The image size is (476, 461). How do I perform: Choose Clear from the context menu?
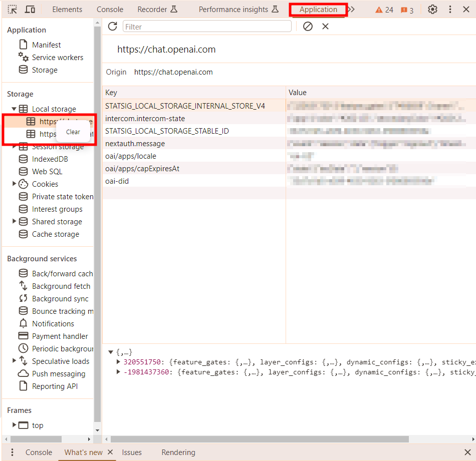click(73, 132)
